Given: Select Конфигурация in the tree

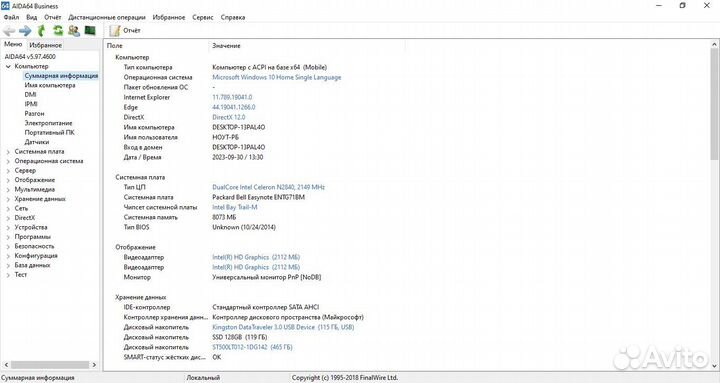Looking at the screenshot, I should click(x=36, y=256).
